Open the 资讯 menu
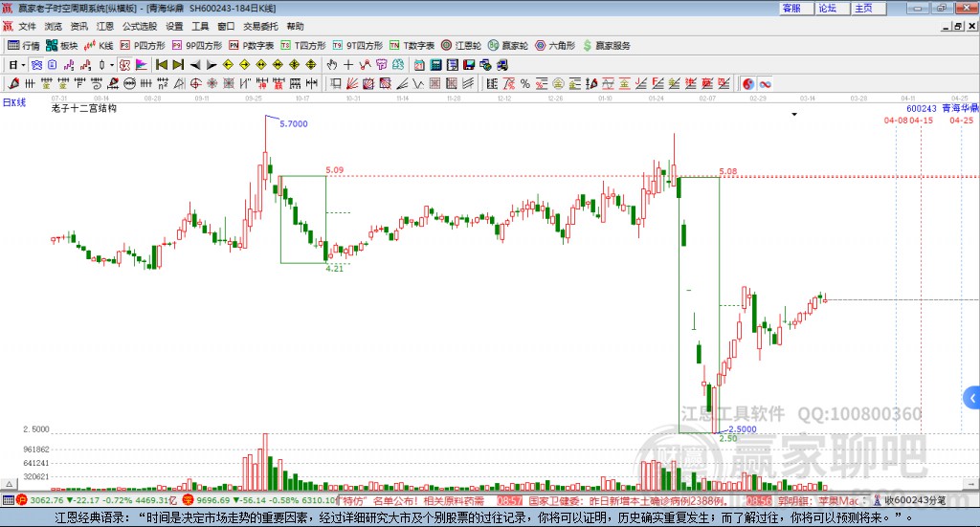This screenshot has width=980, height=527. pos(78,26)
